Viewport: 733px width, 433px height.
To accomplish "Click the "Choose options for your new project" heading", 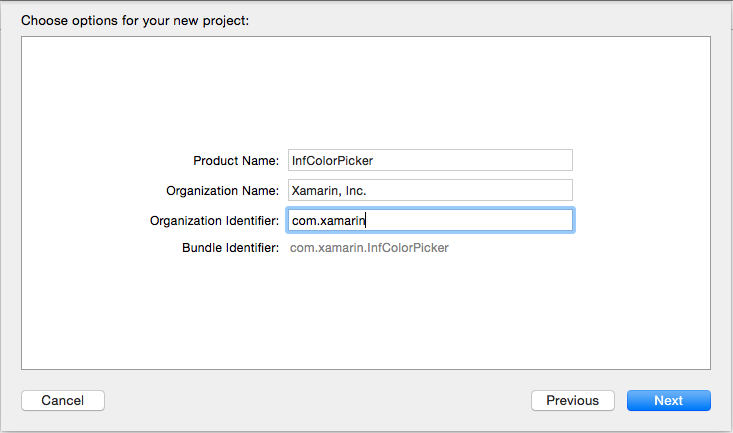I will 135,21.
